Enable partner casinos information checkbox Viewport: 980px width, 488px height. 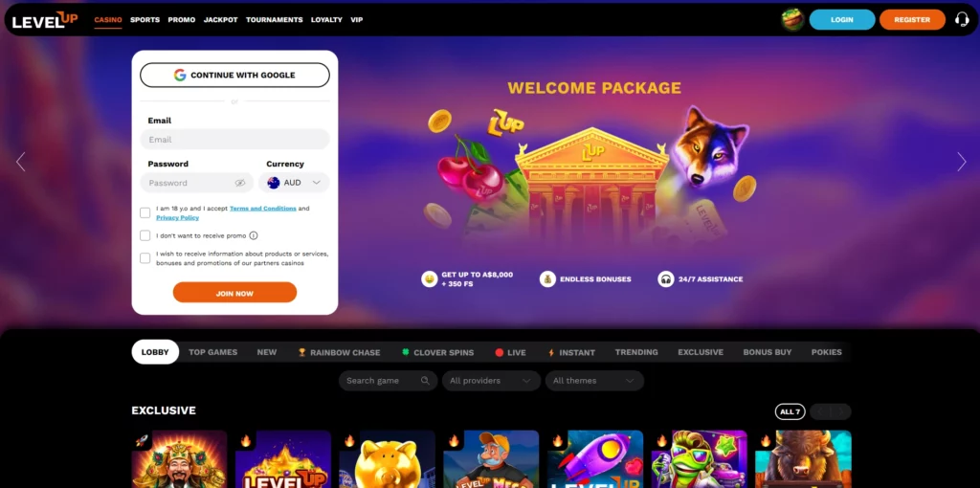click(145, 258)
